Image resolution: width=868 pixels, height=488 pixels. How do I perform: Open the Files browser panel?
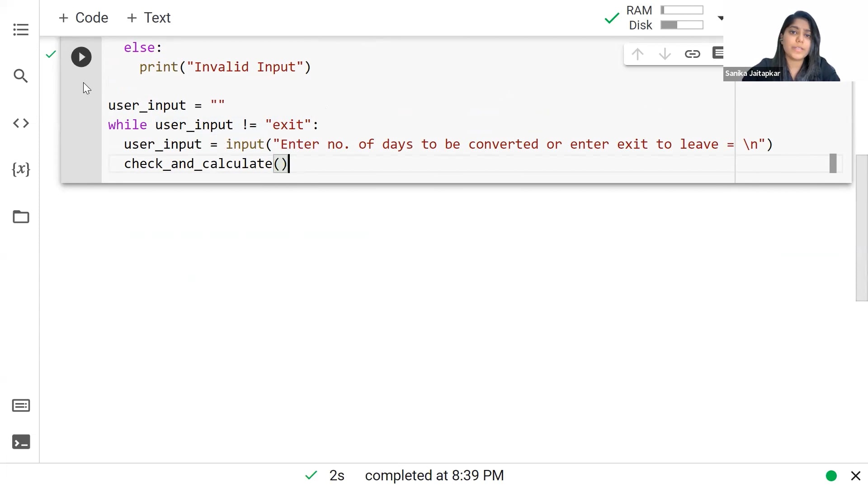click(x=21, y=217)
